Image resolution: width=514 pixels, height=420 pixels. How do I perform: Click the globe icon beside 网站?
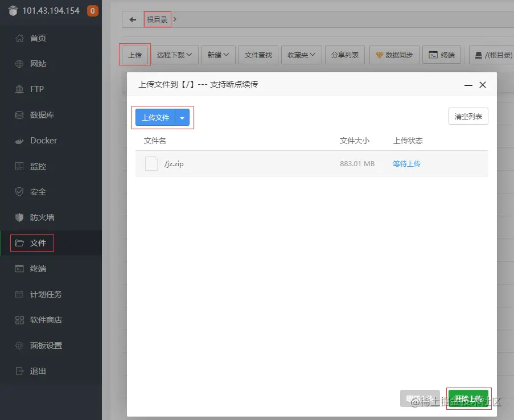click(19, 64)
